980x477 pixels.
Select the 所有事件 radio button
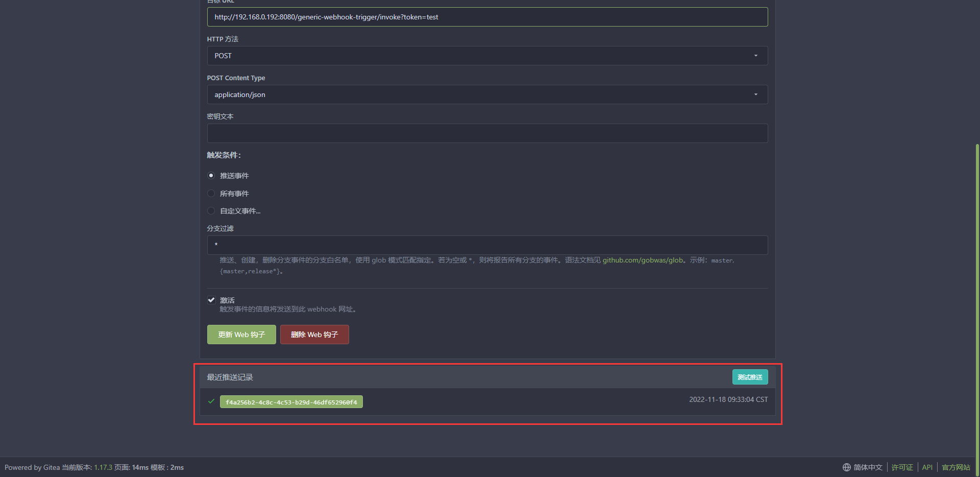[x=211, y=194]
